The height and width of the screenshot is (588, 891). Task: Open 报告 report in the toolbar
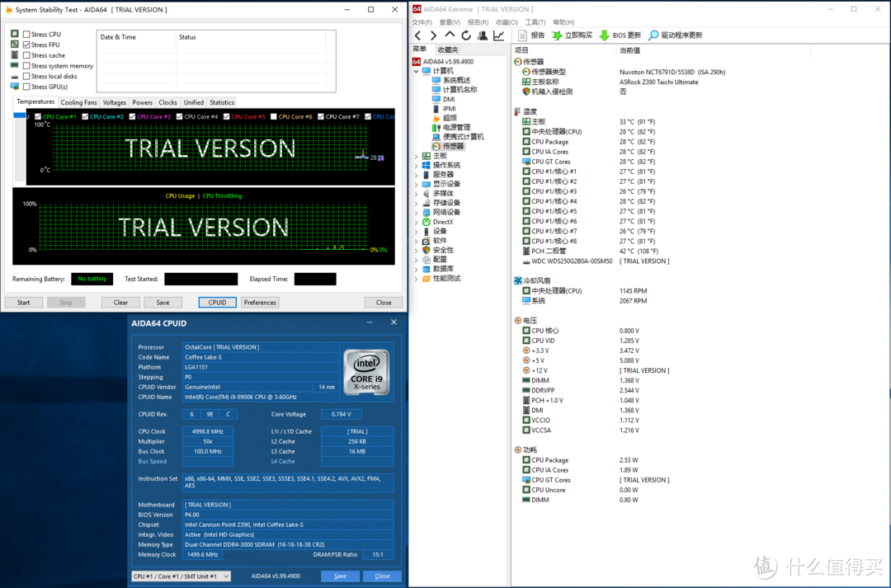click(531, 35)
